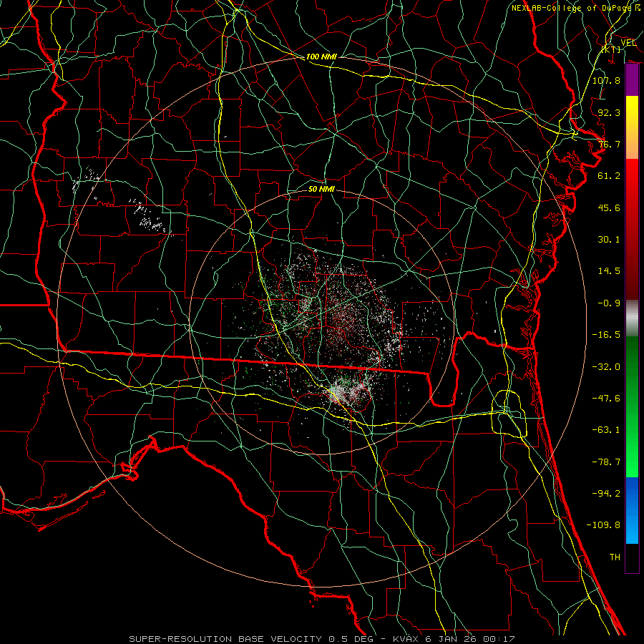Click the 92.3 velocity scale value
Image resolution: width=644 pixels, height=644 pixels.
coord(609,112)
